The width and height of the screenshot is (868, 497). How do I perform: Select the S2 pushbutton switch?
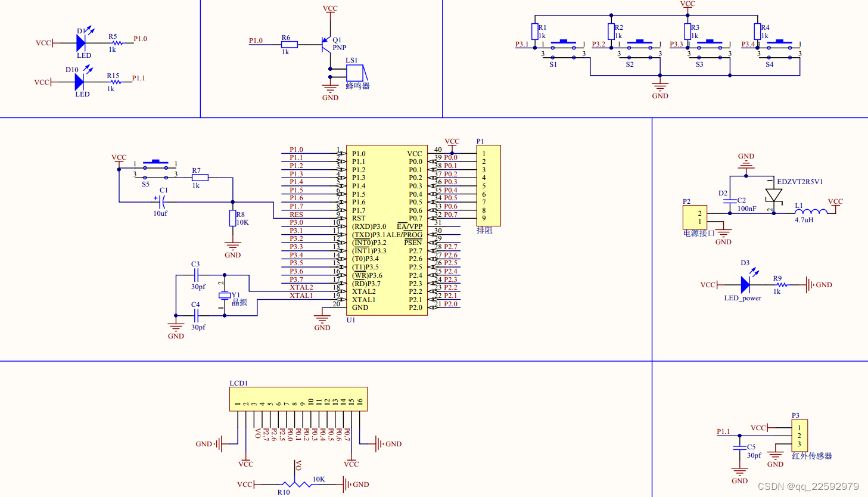click(x=640, y=49)
